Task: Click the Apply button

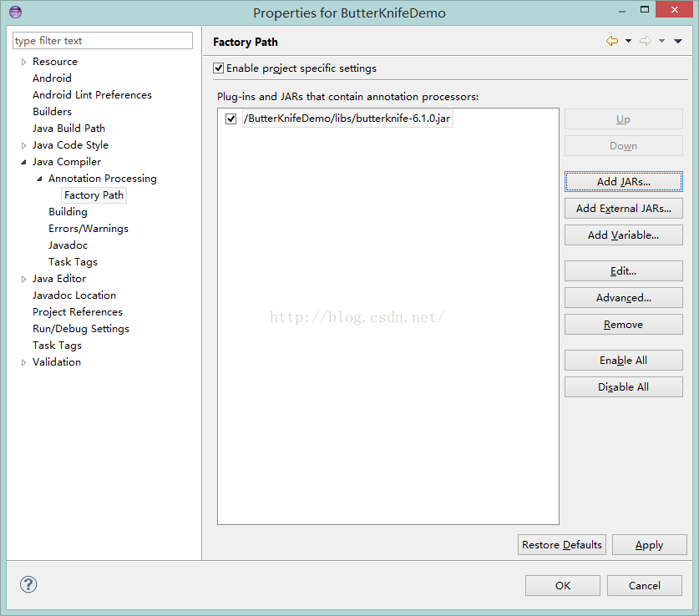Action: tap(650, 545)
